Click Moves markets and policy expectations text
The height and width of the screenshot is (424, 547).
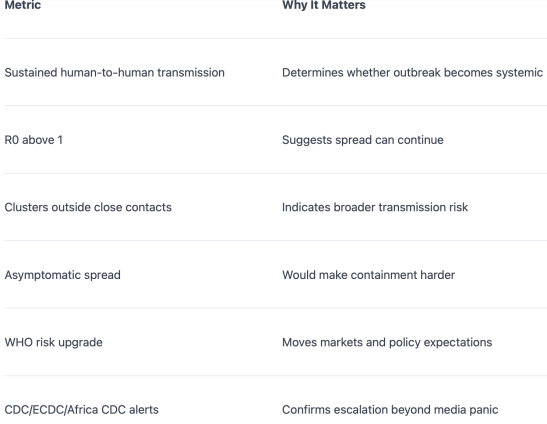387,342
